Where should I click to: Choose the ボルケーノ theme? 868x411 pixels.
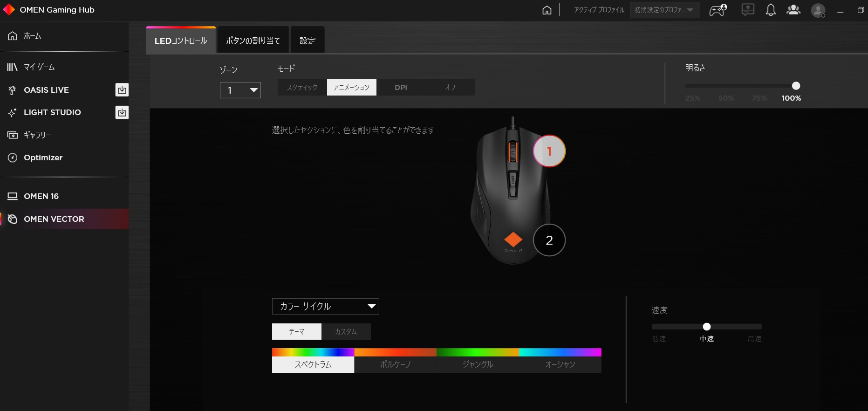tap(396, 361)
